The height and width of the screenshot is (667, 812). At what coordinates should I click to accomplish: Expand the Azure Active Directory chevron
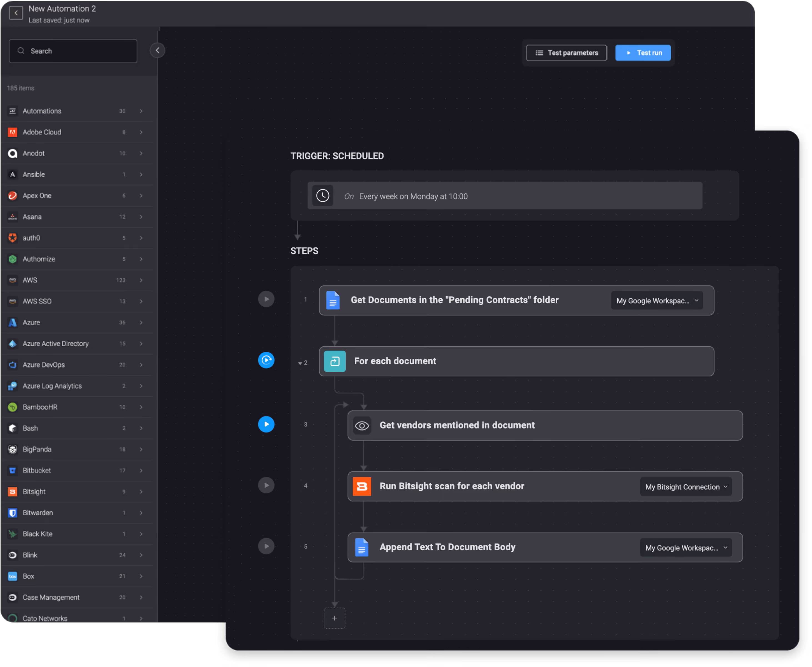click(141, 344)
